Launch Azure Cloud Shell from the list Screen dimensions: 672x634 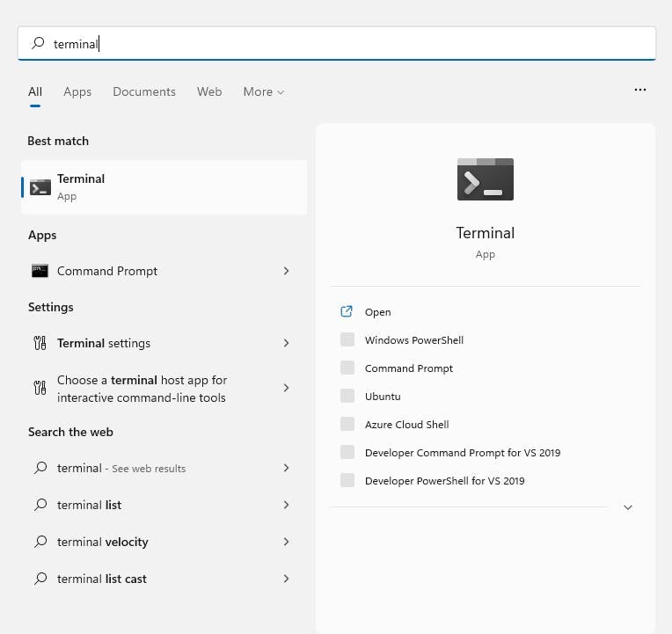pyautogui.click(x=406, y=424)
